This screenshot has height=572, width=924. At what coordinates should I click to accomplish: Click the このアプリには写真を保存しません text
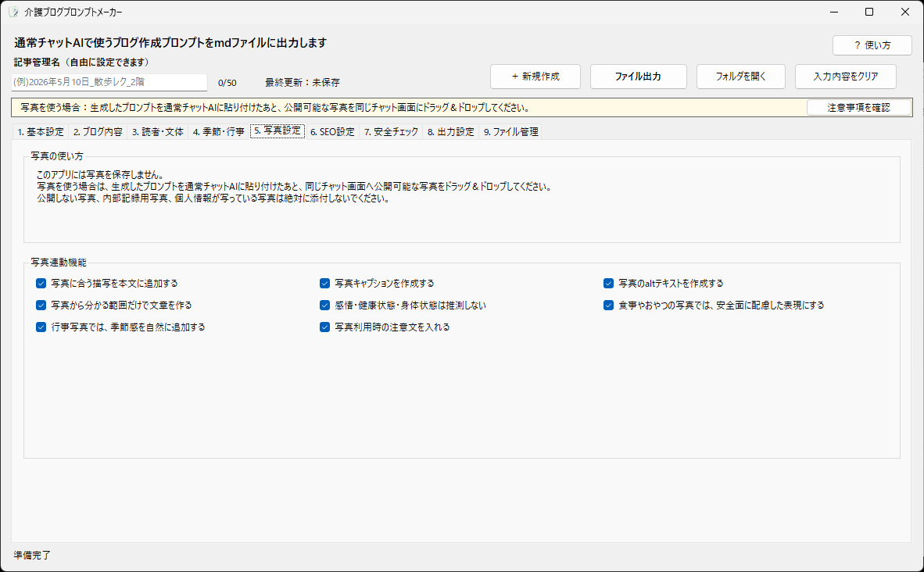(x=99, y=175)
